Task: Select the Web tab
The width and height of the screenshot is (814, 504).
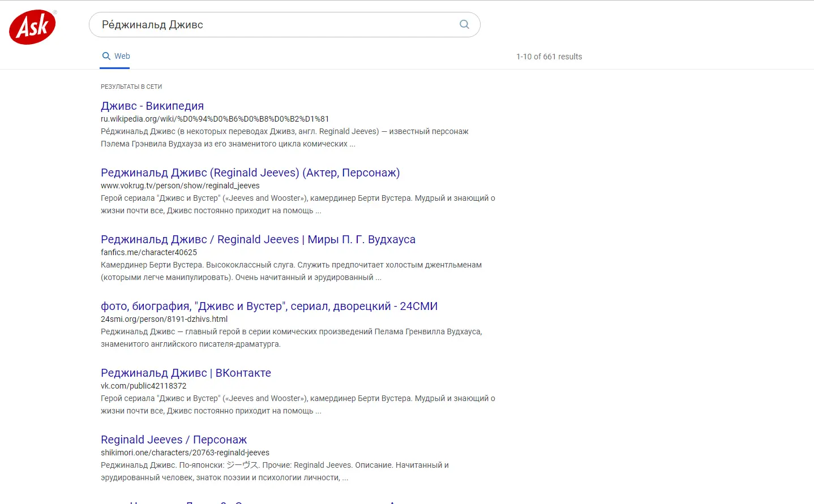Action: (115, 56)
